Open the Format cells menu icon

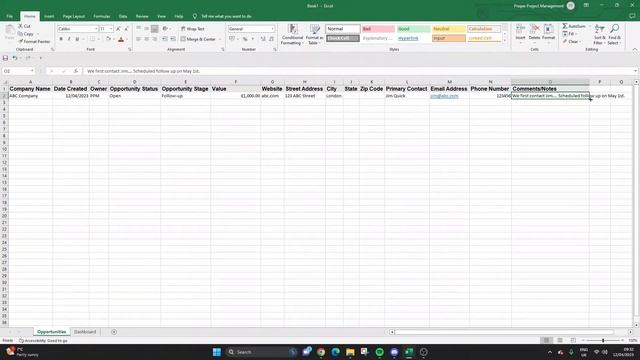(548, 30)
